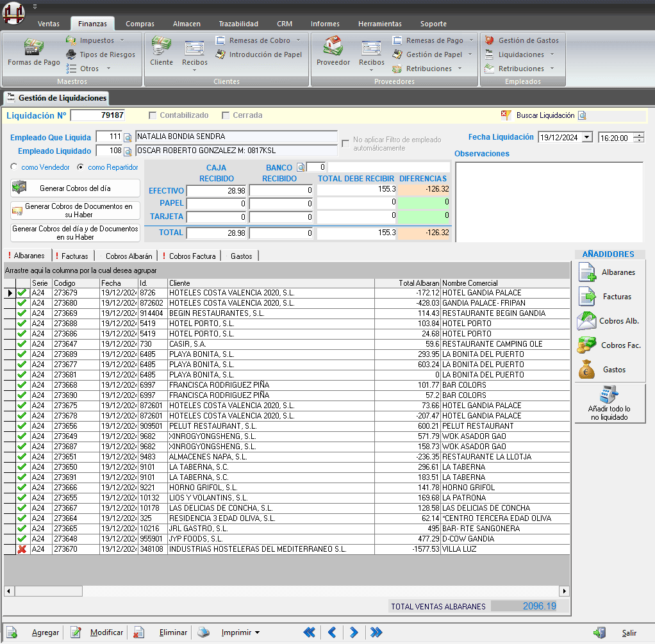Screen dimensions: 655x644
Task: Click the Liquidación Nº field
Action: 98,115
